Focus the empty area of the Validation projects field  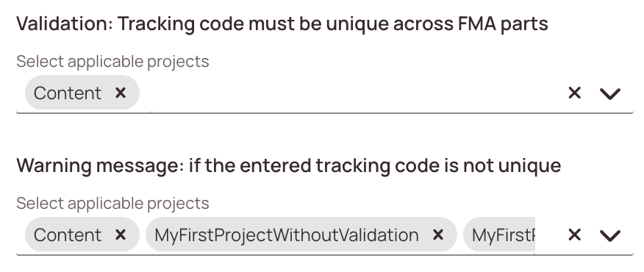tap(351, 93)
